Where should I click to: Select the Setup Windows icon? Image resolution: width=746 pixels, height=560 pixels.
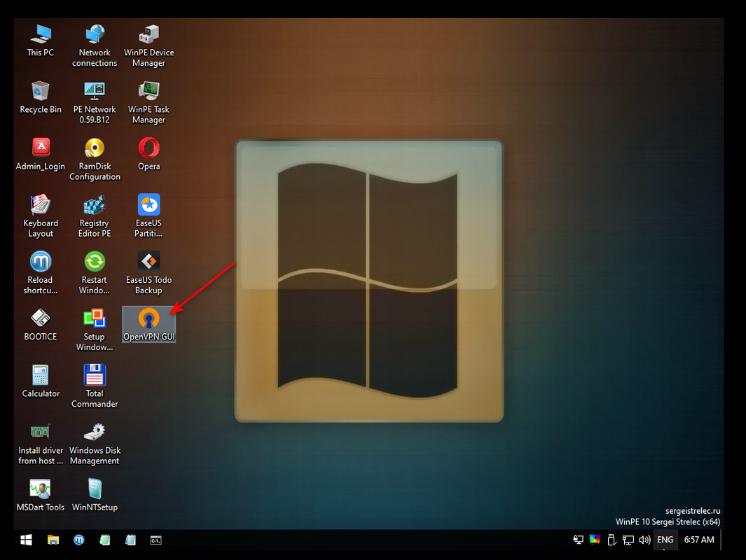(95, 330)
